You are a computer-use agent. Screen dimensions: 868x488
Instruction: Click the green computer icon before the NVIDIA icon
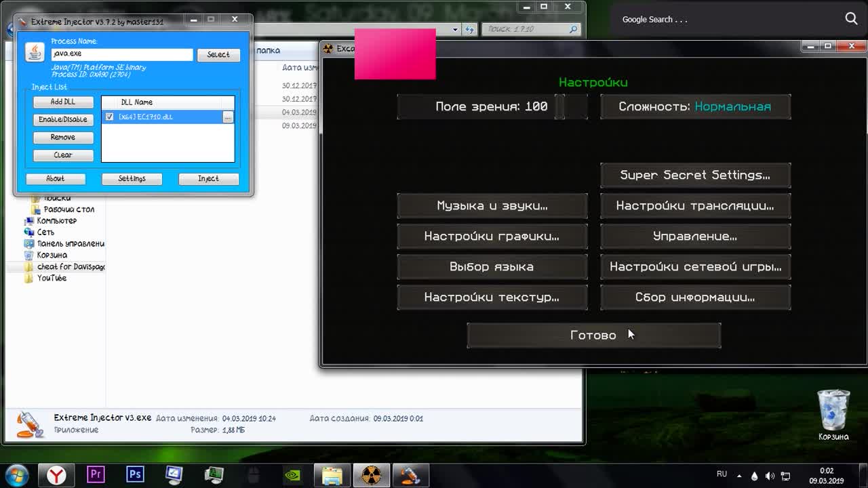214,475
